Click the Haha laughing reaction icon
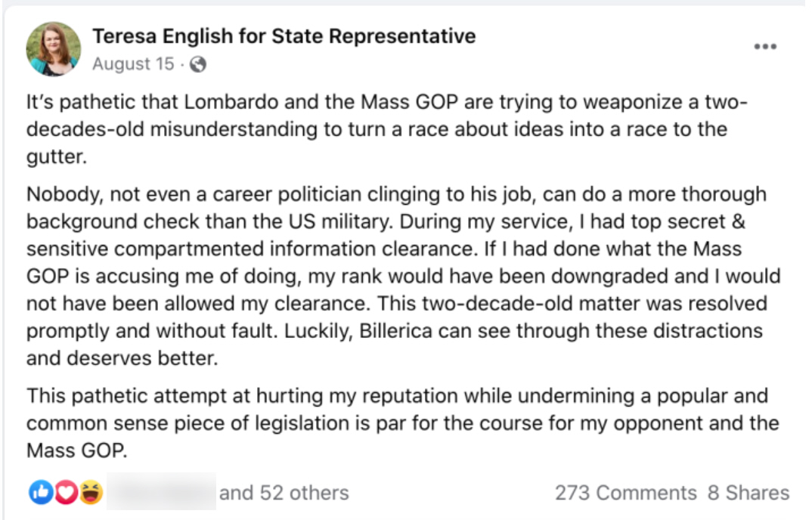The height and width of the screenshot is (520, 812). point(91,493)
